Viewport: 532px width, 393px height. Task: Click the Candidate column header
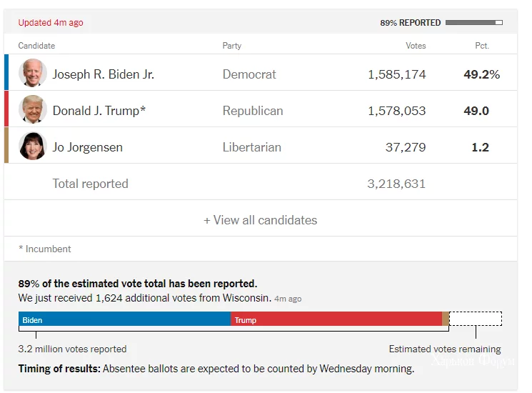pos(36,46)
